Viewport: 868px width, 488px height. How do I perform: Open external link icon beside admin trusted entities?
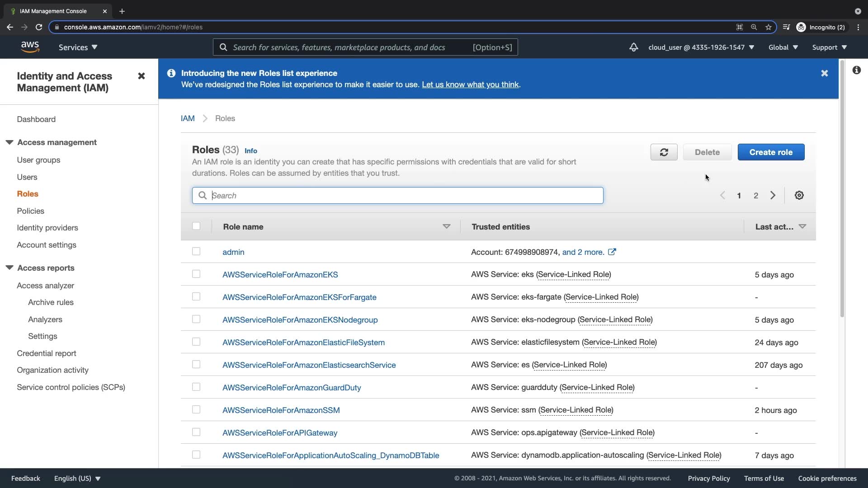click(x=612, y=252)
